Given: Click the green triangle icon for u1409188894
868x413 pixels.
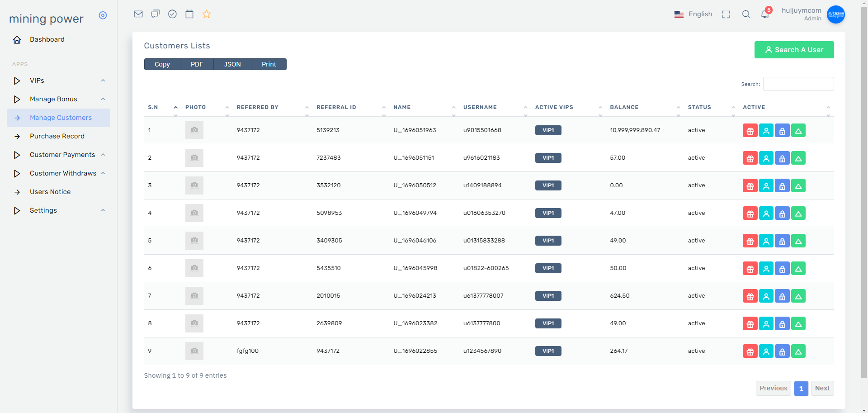Looking at the screenshot, I should pyautogui.click(x=798, y=186).
